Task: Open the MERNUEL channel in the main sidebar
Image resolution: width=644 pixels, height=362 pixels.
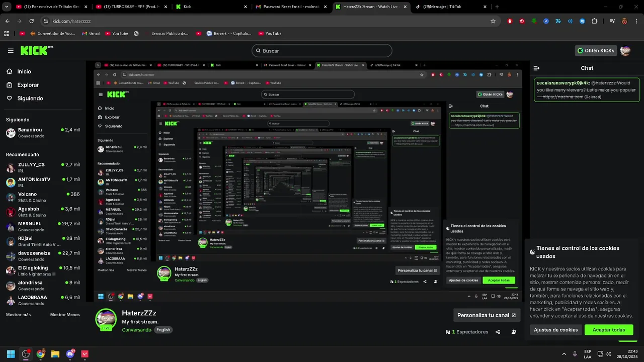Action: click(x=43, y=226)
